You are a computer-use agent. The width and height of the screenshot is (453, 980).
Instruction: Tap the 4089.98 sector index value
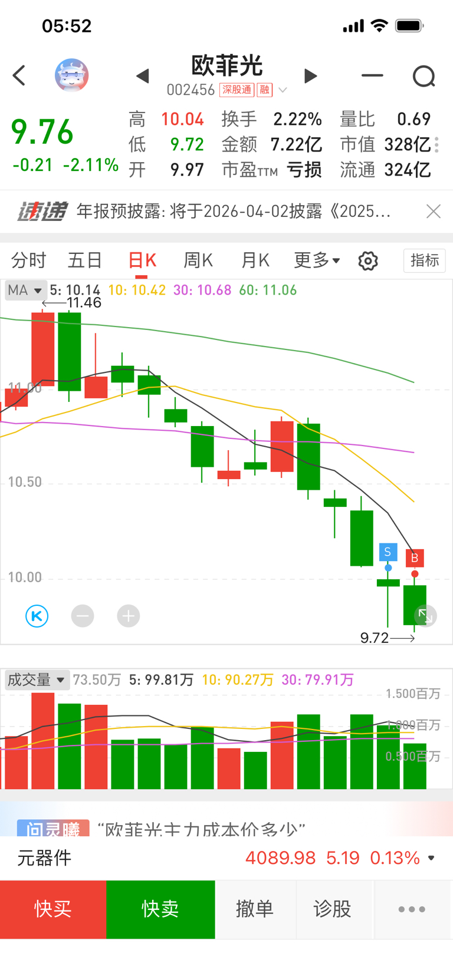tap(281, 858)
